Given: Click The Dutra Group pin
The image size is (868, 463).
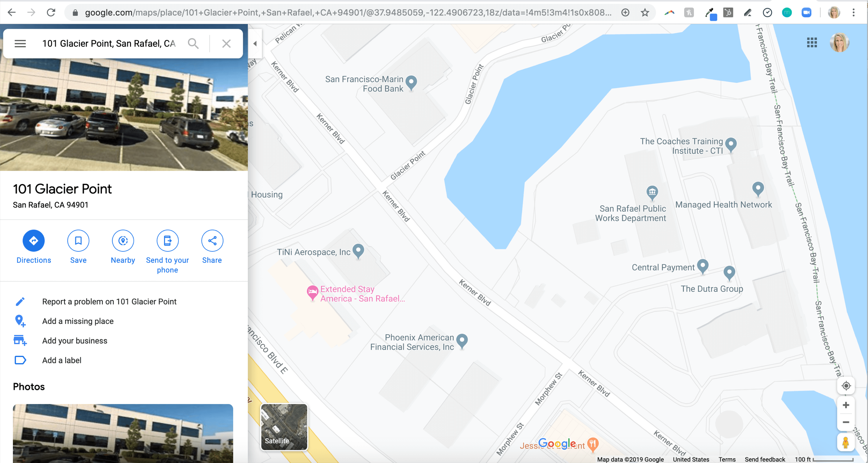Looking at the screenshot, I should (729, 273).
